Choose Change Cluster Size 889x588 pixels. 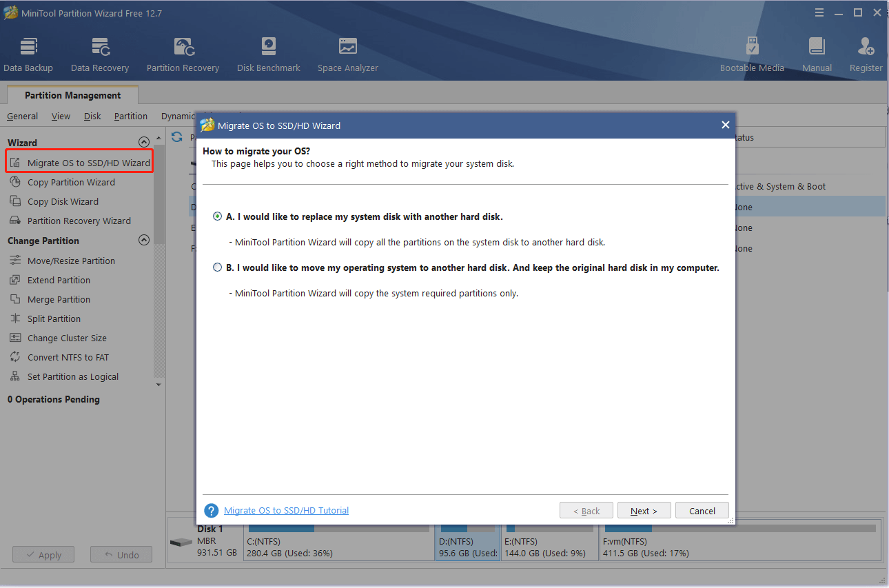click(x=67, y=338)
